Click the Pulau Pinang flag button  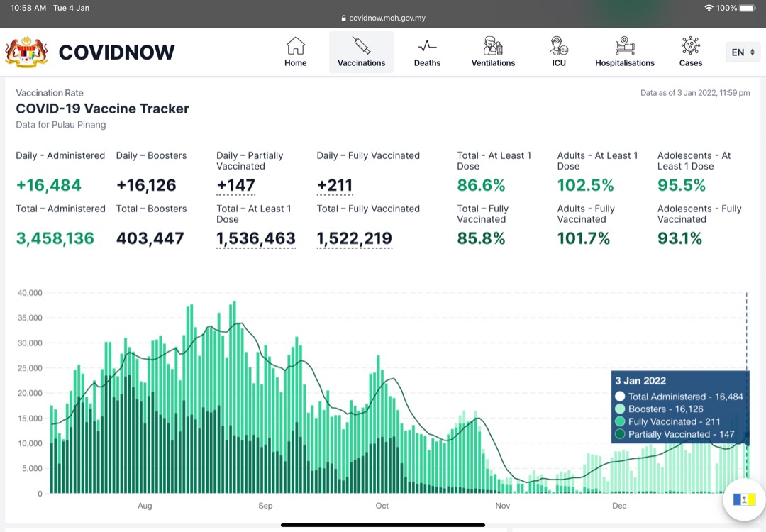pos(744,499)
